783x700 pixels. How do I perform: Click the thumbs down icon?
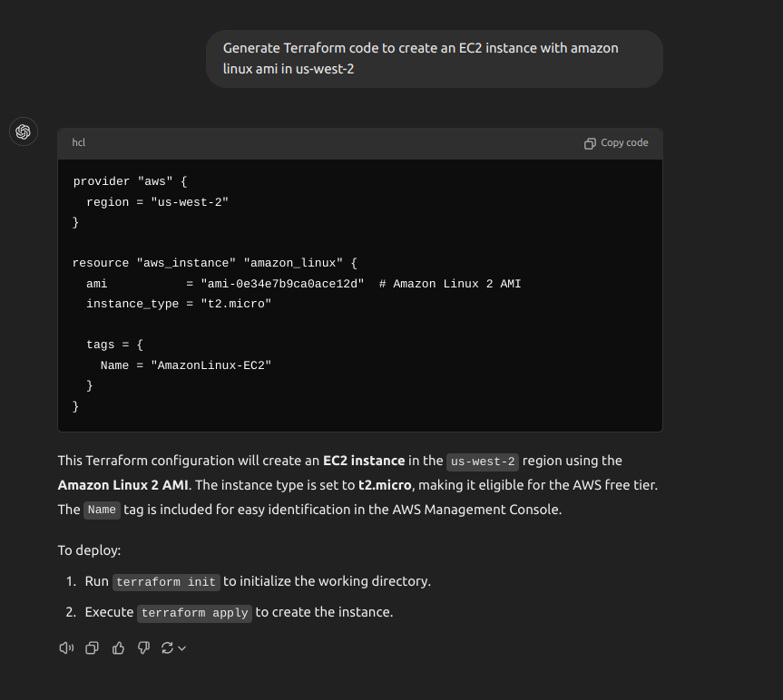click(x=144, y=648)
